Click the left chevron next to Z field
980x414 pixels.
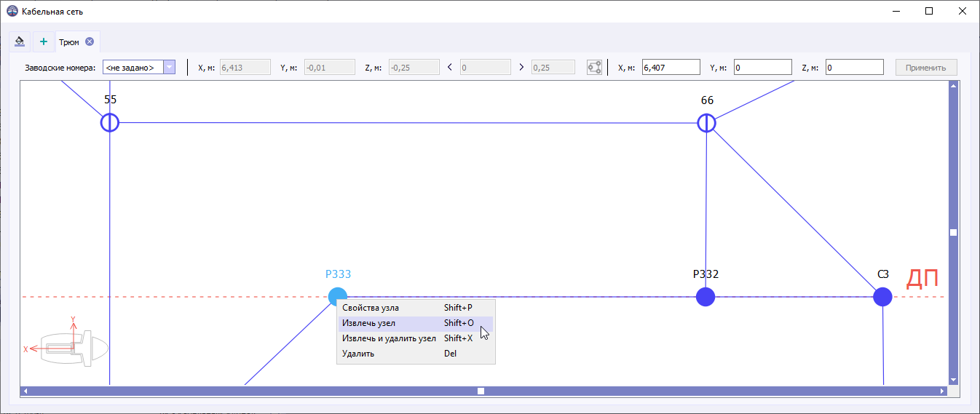(x=449, y=68)
